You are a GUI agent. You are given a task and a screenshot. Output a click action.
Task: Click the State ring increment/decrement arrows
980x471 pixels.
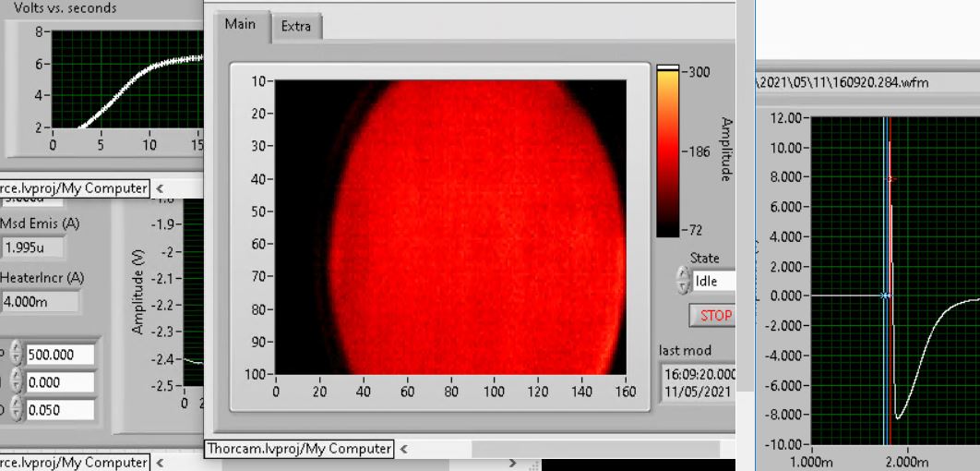(x=683, y=281)
